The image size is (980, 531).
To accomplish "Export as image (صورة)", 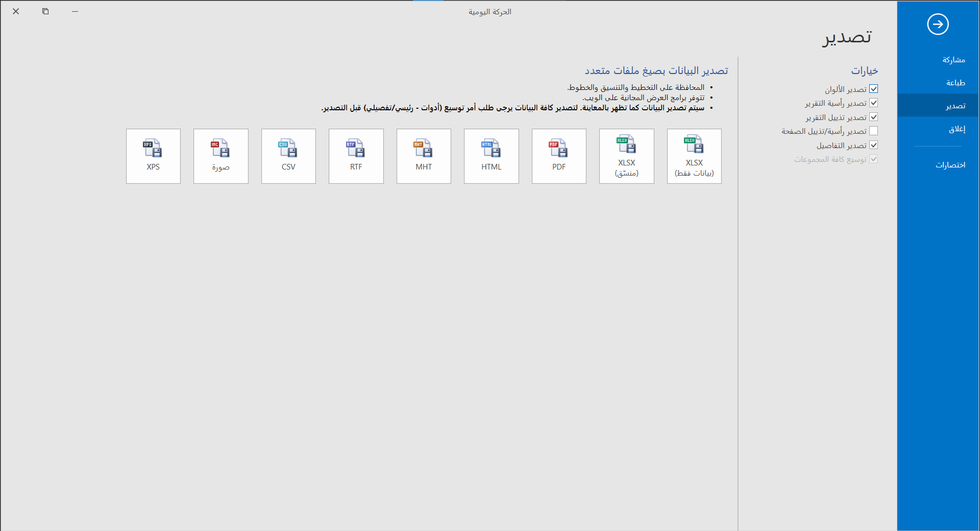I will click(220, 156).
